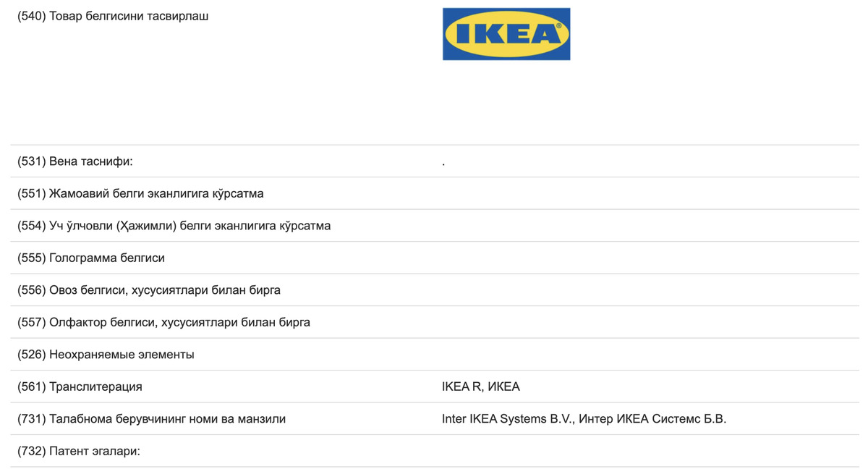This screenshot has width=868, height=469.
Task: Select the (551) Жамоавий белги row label
Action: pos(140,194)
